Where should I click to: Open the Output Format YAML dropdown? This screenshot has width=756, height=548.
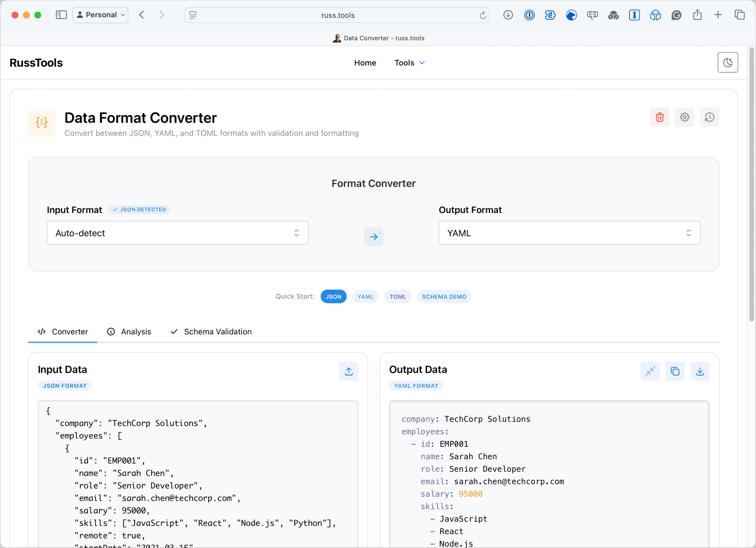[569, 233]
